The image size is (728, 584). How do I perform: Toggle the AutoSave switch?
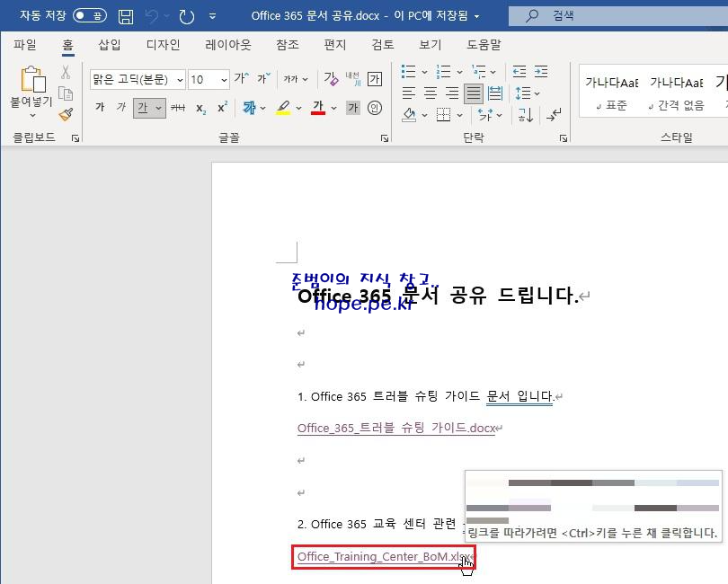90,16
